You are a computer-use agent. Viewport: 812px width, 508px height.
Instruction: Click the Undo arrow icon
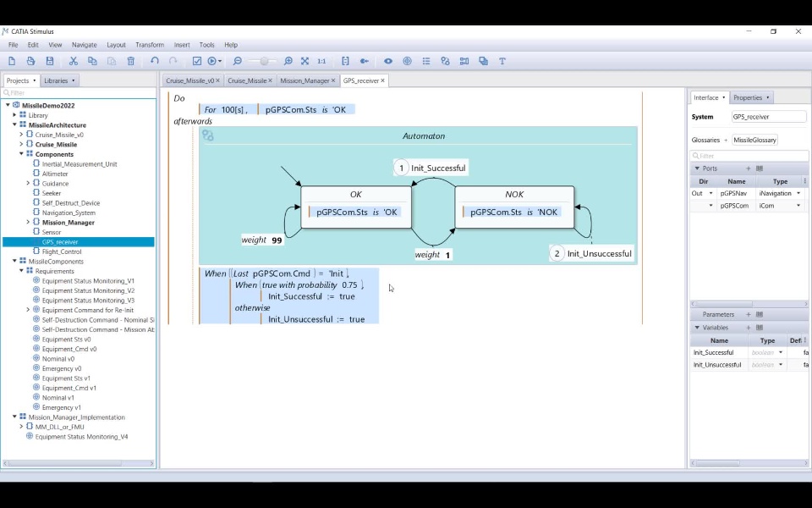click(x=154, y=61)
